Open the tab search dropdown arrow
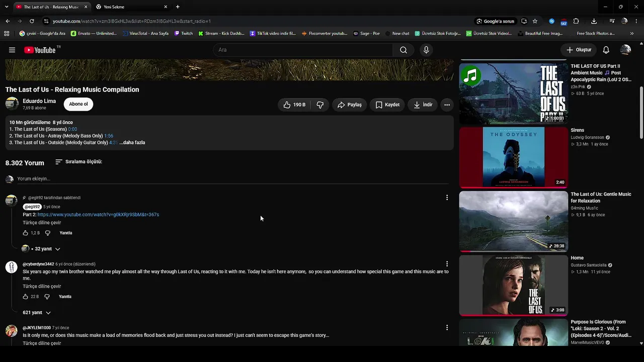Viewport: 644px width, 362px height. tap(7, 7)
